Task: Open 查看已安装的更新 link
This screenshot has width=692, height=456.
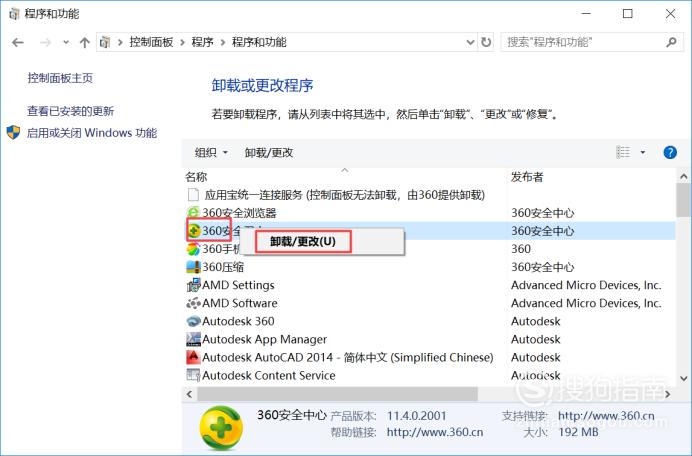Action: [x=71, y=111]
